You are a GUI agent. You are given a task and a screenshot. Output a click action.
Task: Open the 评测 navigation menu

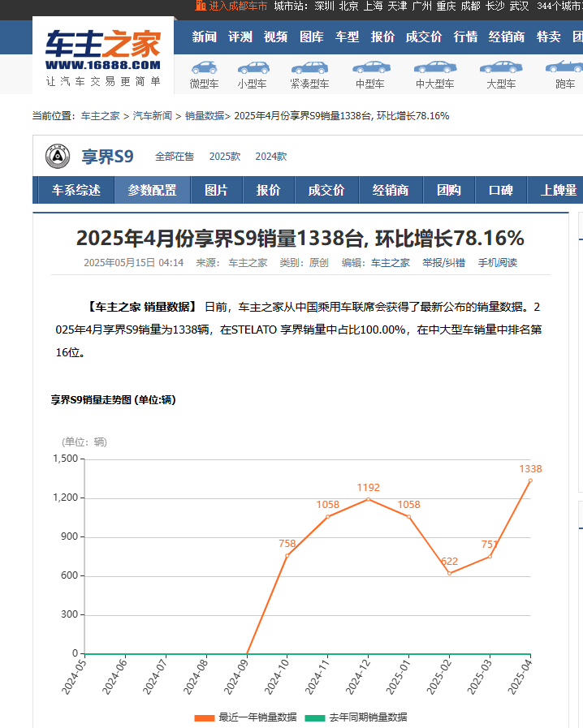tap(240, 37)
